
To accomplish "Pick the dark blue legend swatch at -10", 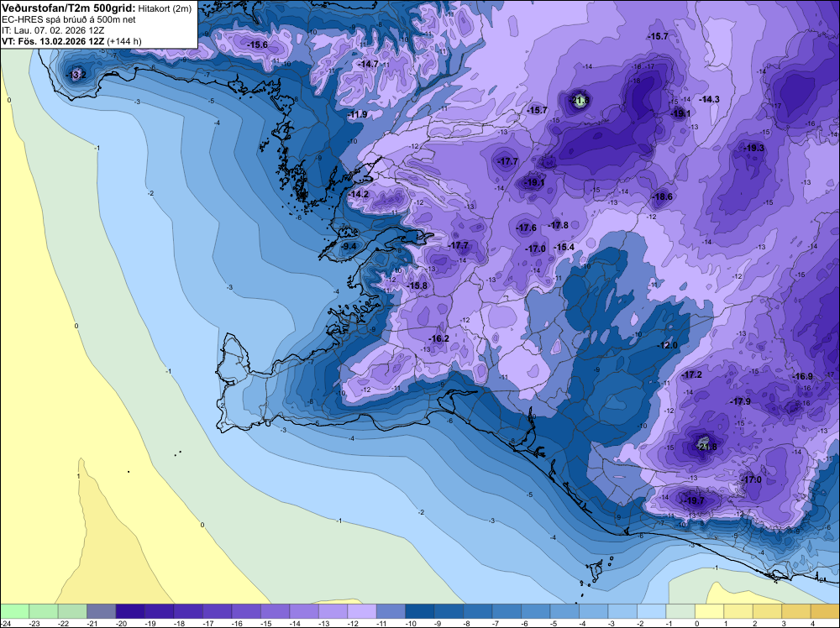I will (x=419, y=611).
